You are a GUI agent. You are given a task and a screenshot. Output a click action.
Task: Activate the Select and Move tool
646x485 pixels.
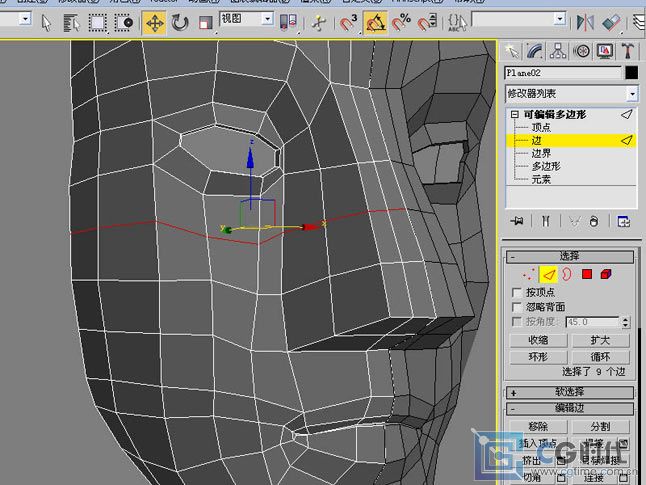154,23
